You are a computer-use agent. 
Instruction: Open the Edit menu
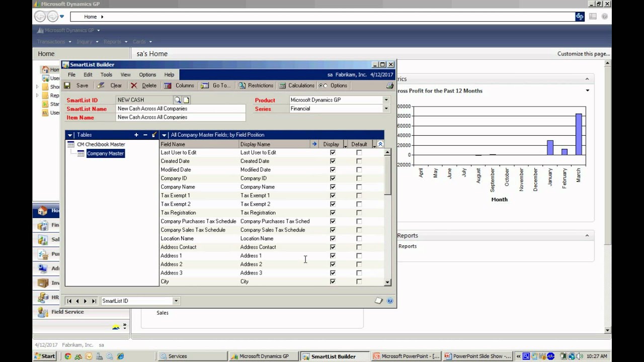pos(88,74)
